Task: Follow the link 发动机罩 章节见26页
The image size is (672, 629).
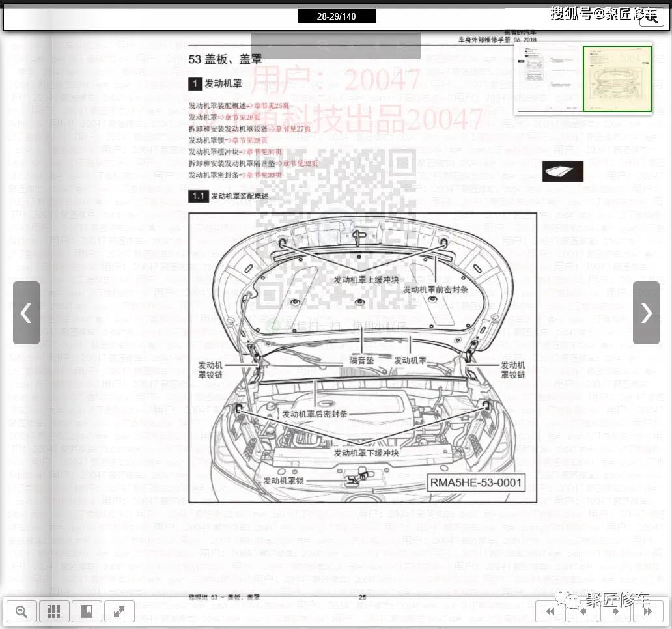Action: pyautogui.click(x=224, y=117)
